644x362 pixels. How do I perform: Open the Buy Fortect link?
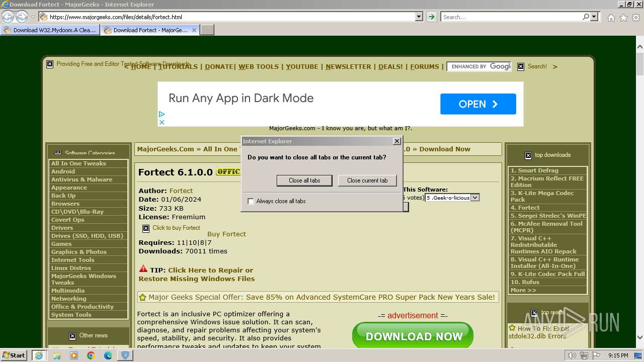(x=226, y=234)
